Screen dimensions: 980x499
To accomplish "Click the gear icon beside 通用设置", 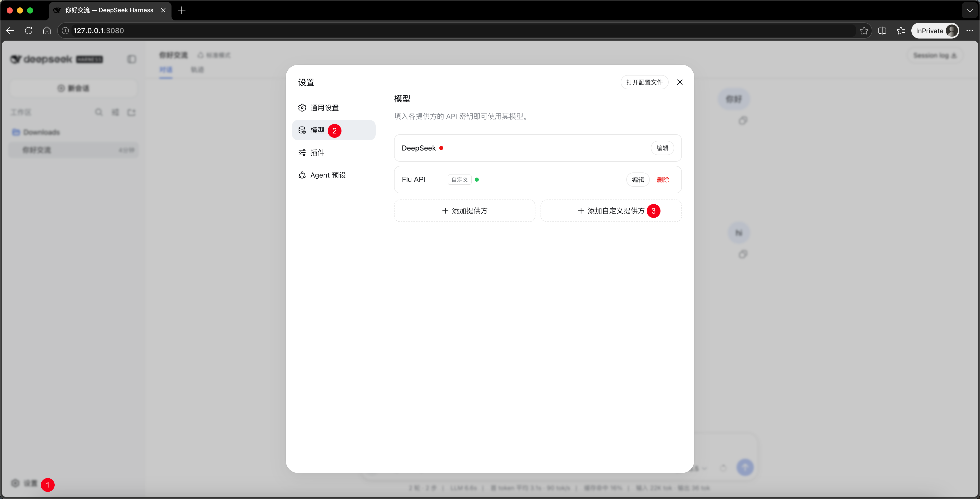I will [x=302, y=108].
